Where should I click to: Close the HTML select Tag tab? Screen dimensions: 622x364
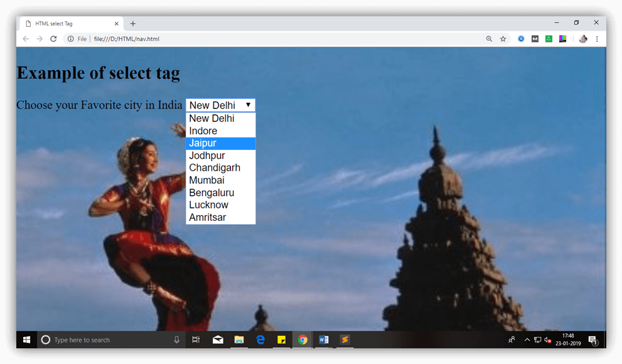pyautogui.click(x=116, y=24)
